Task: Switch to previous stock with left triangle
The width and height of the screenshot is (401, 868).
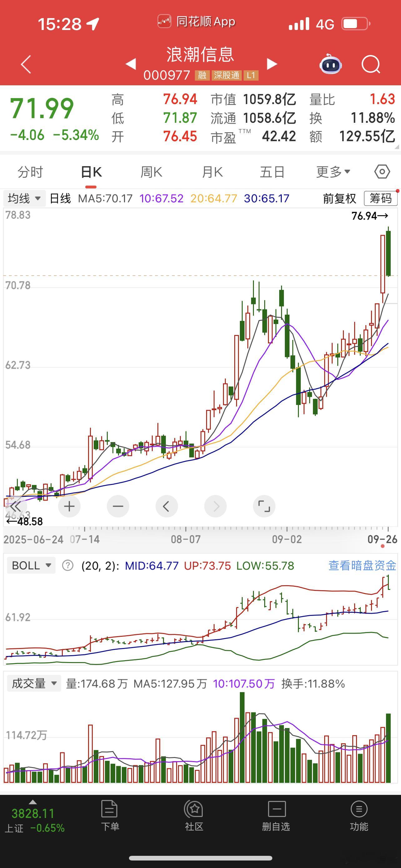Action: [131, 64]
